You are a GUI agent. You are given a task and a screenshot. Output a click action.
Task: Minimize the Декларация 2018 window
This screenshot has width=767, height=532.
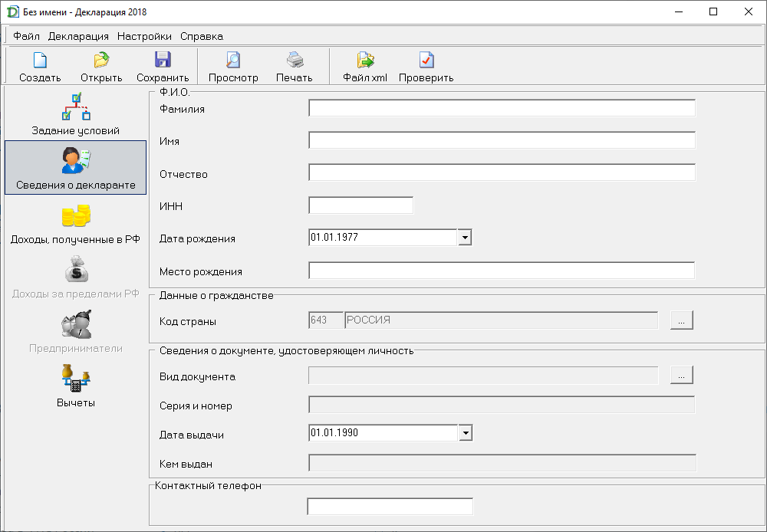pyautogui.click(x=679, y=11)
